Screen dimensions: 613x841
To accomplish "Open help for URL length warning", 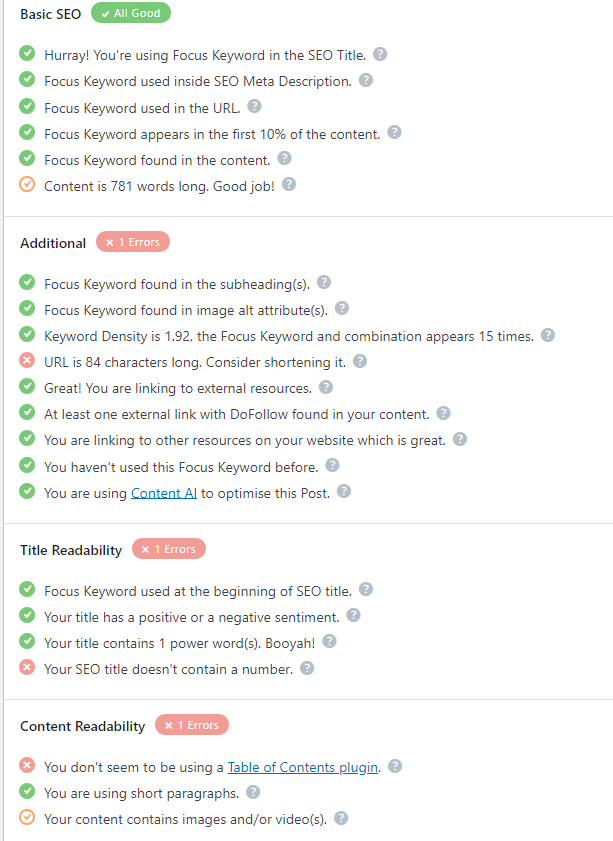I will 360,361.
